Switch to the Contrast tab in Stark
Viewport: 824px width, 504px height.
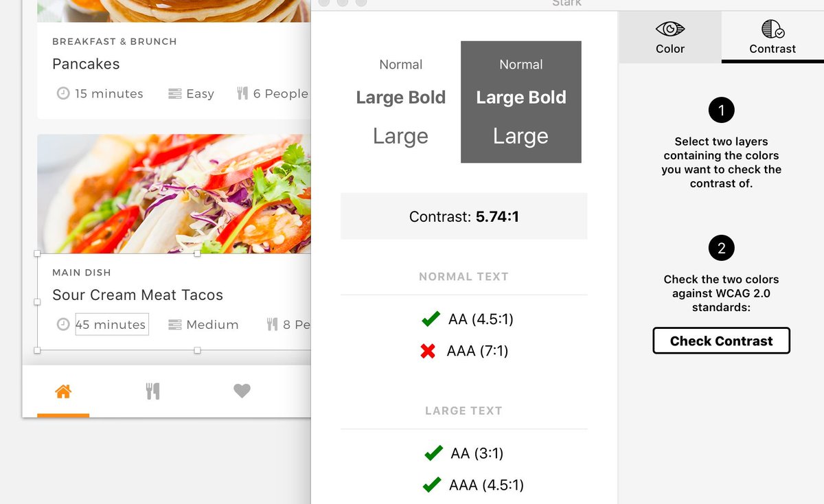pos(772,37)
